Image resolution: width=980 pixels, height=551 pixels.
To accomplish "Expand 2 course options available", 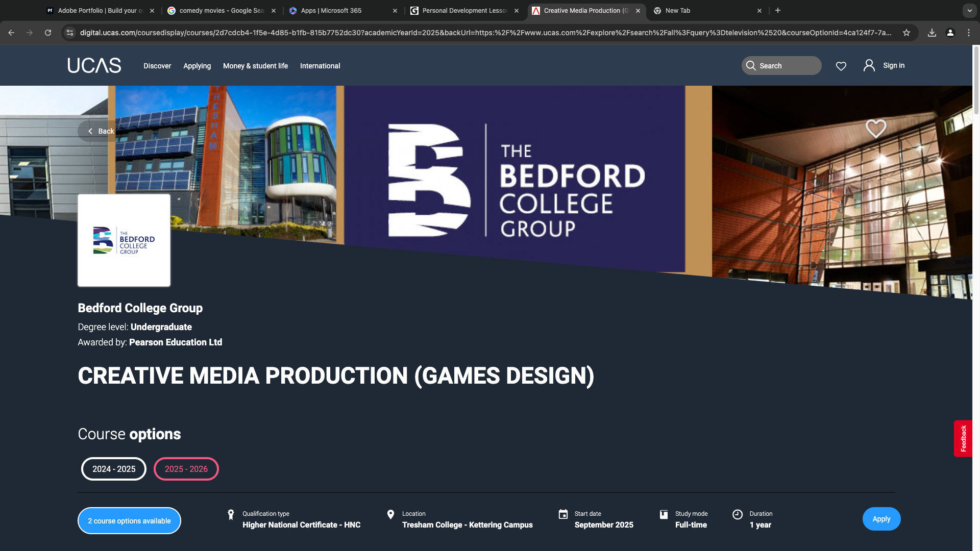I will tap(129, 520).
